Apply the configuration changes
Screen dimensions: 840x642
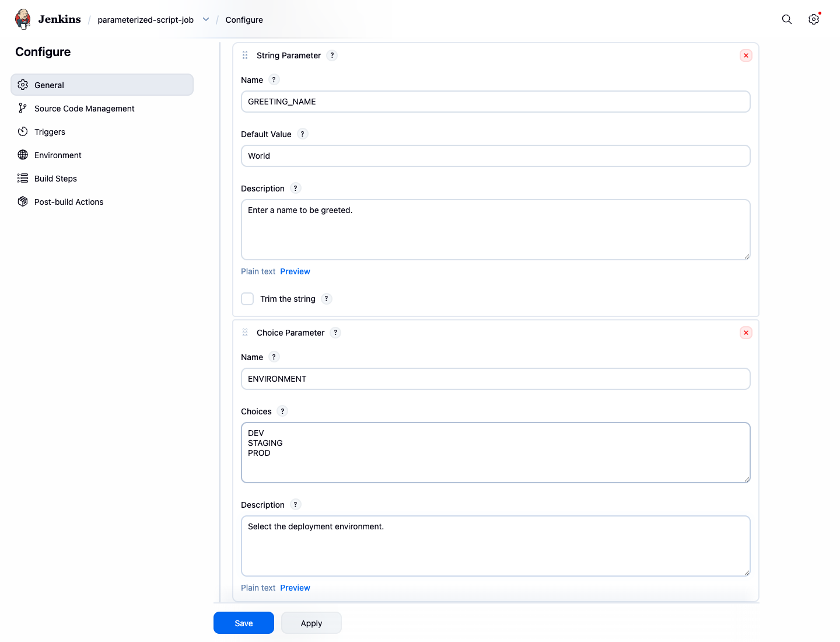click(311, 623)
